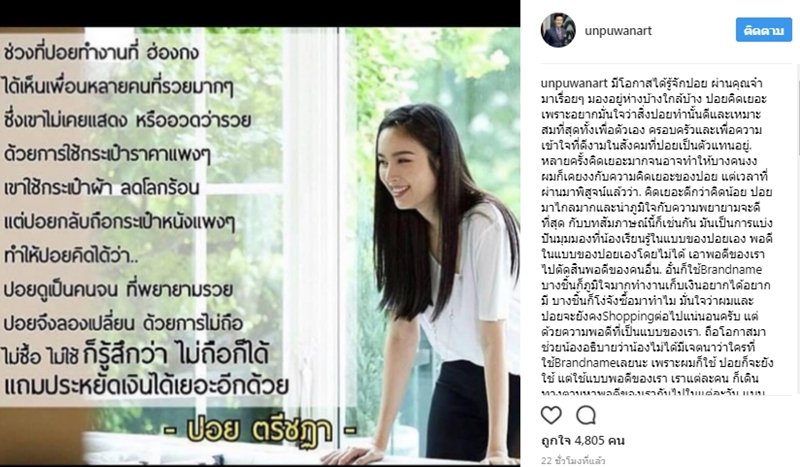This screenshot has height=467, width=800.
Task: Like the post with the heart icon
Action: [551, 415]
